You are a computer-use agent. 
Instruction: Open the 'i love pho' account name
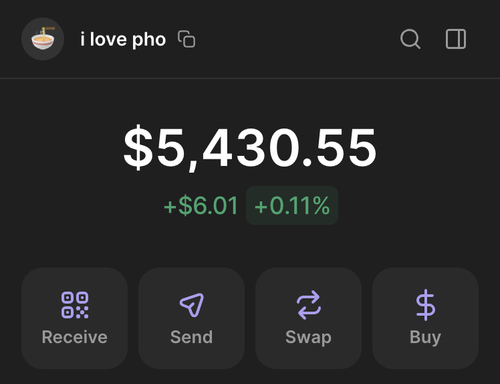tap(123, 40)
